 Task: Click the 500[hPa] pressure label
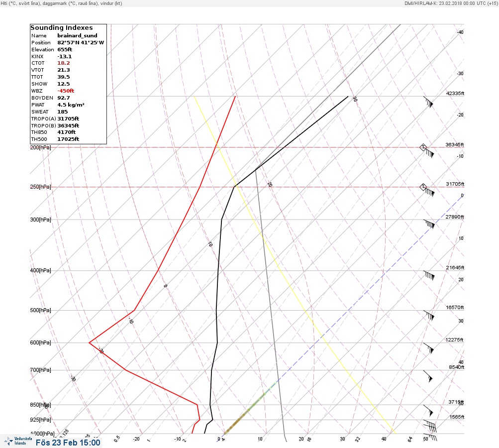(x=40, y=310)
